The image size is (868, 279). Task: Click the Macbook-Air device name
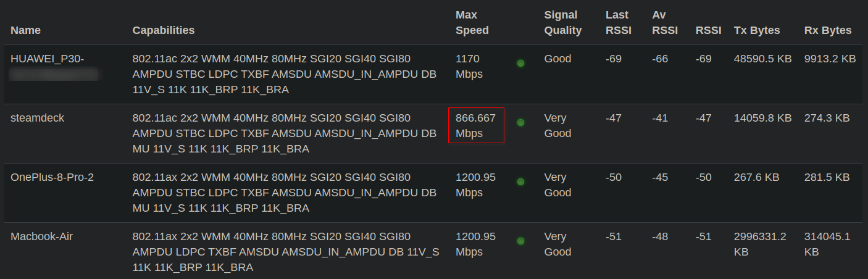point(41,236)
